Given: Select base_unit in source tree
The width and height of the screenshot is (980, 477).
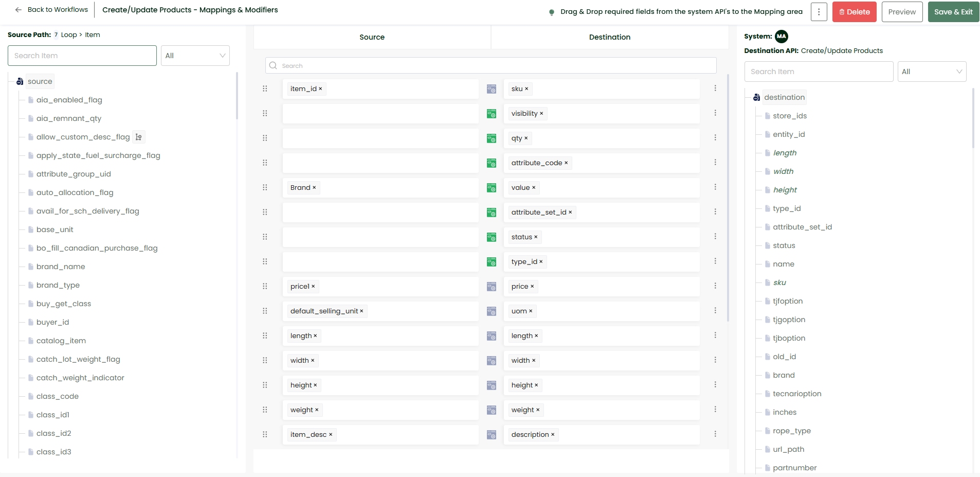Looking at the screenshot, I should tap(55, 229).
